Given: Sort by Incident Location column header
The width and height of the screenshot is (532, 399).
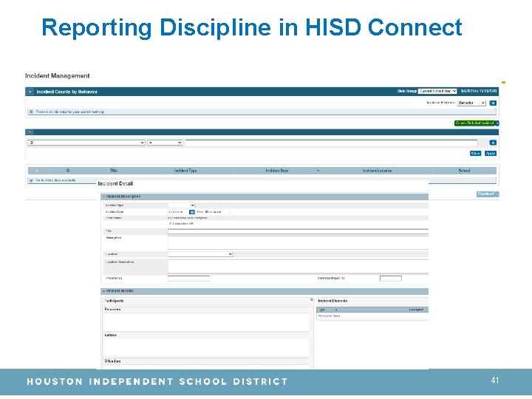Looking at the screenshot, I should click(377, 171).
